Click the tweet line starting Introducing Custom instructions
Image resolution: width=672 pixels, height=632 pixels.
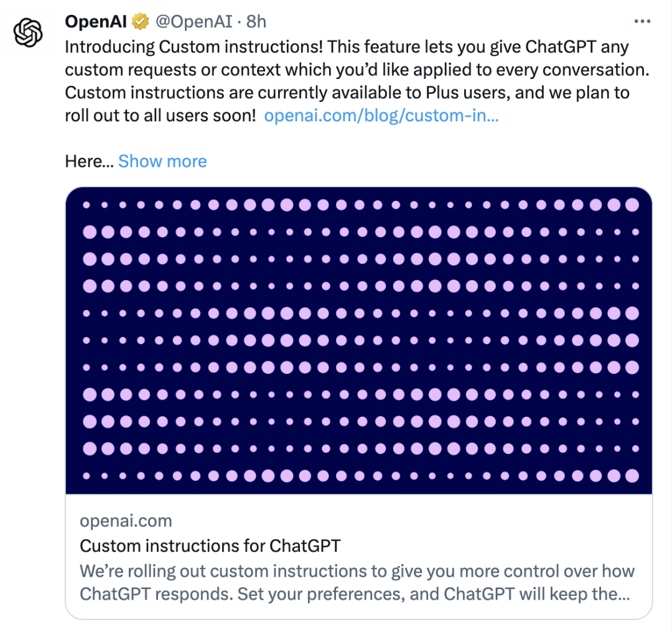(x=347, y=47)
